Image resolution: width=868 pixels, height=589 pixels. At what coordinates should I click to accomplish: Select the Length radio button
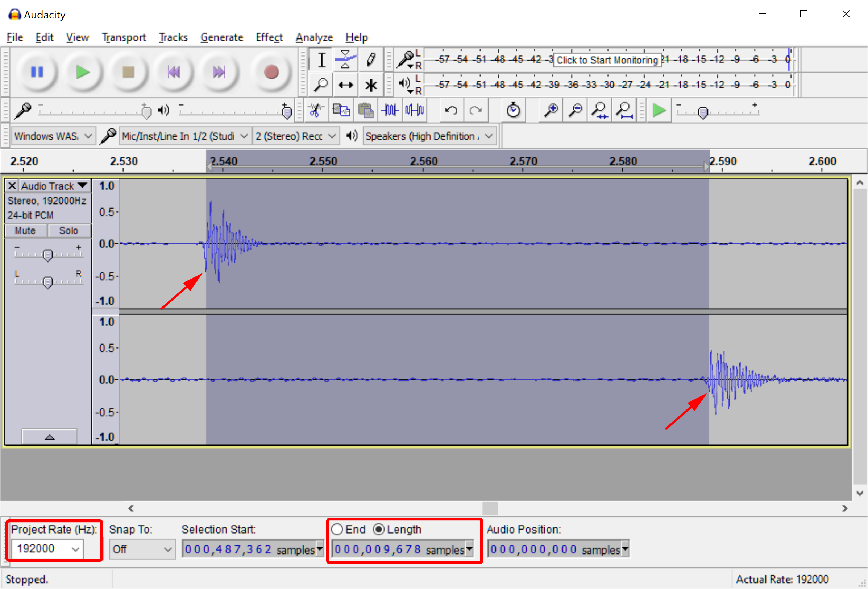378,529
